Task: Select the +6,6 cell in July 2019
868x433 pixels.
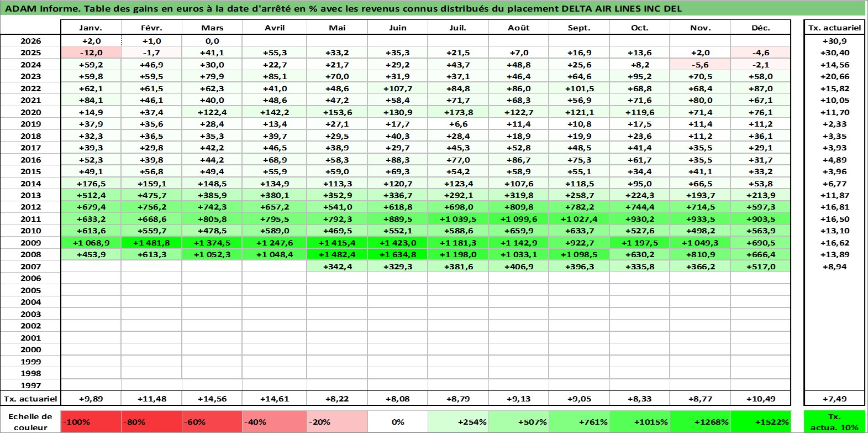Action: 458,124
